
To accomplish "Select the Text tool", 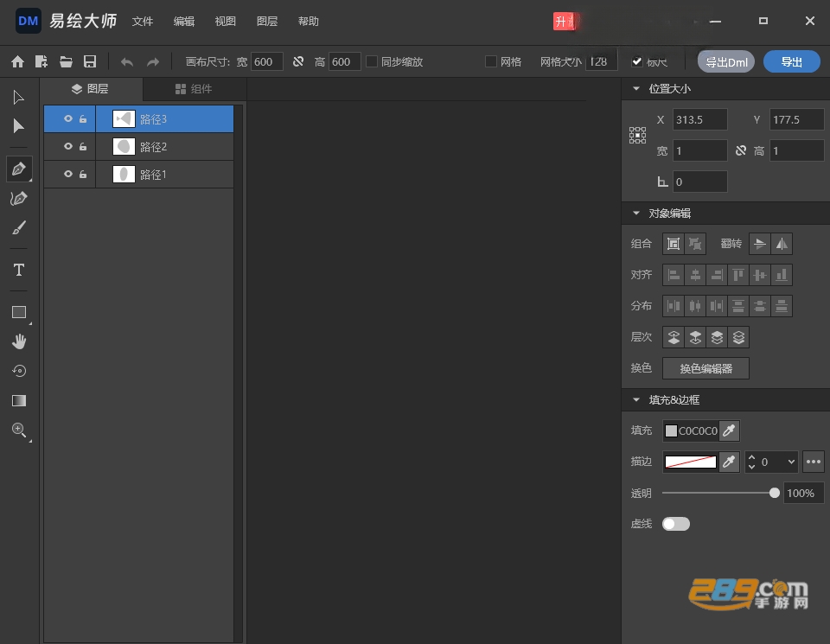I will tap(19, 270).
